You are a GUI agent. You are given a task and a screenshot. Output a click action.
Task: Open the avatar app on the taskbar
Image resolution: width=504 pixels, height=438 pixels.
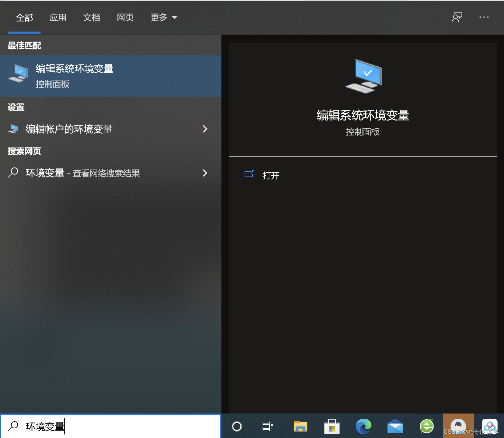458,426
